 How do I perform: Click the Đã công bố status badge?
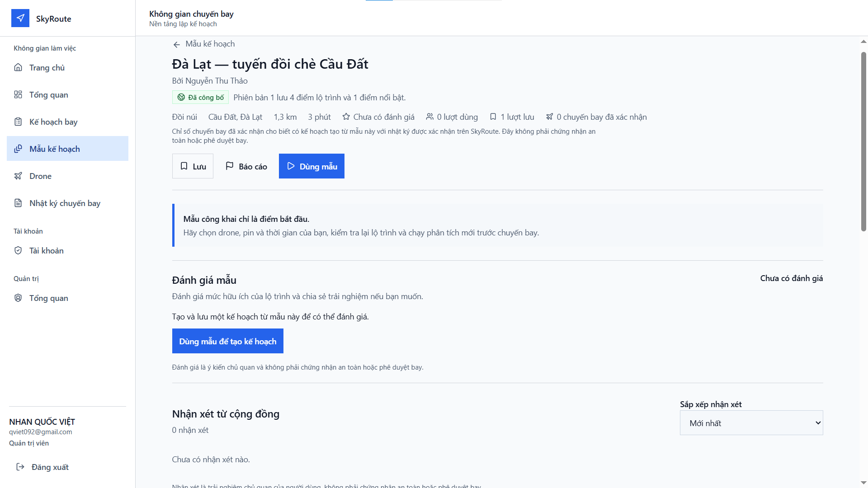(200, 97)
